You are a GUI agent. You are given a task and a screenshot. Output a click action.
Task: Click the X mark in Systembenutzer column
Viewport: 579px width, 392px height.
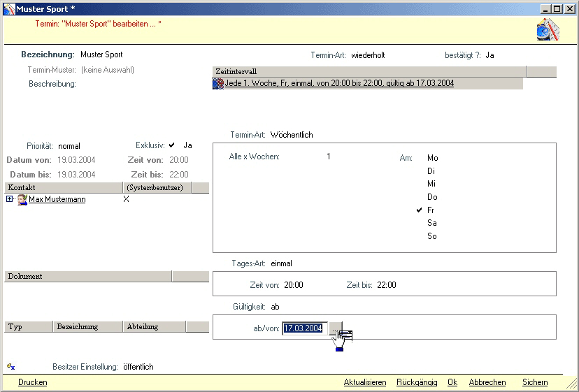click(x=126, y=199)
